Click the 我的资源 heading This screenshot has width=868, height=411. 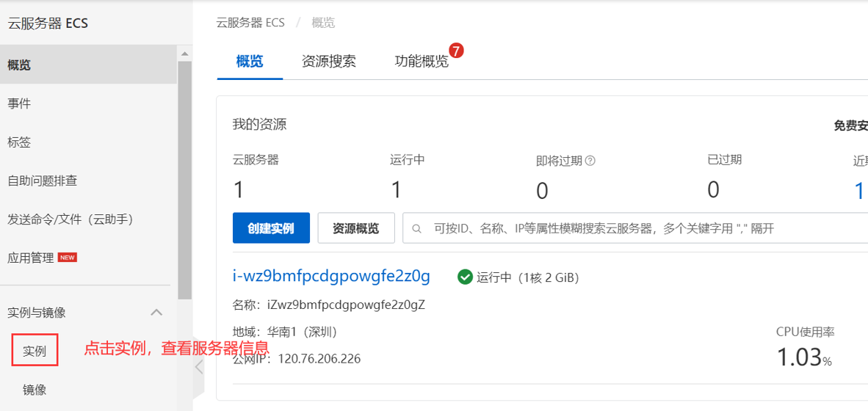coord(260,125)
